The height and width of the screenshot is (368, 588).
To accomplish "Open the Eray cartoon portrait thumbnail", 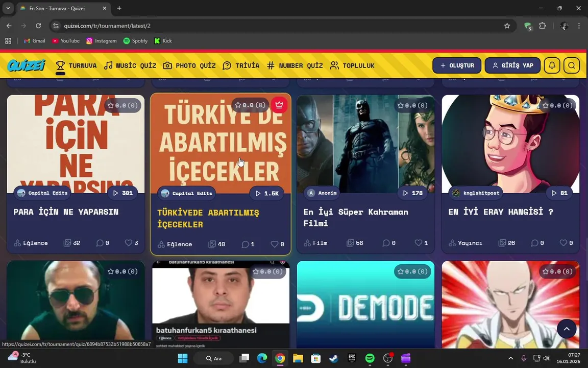I will click(510, 144).
